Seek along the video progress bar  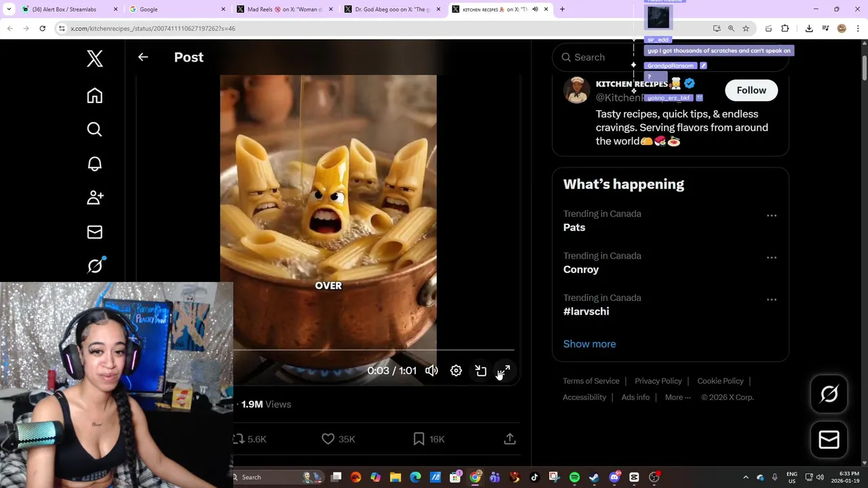click(374, 350)
